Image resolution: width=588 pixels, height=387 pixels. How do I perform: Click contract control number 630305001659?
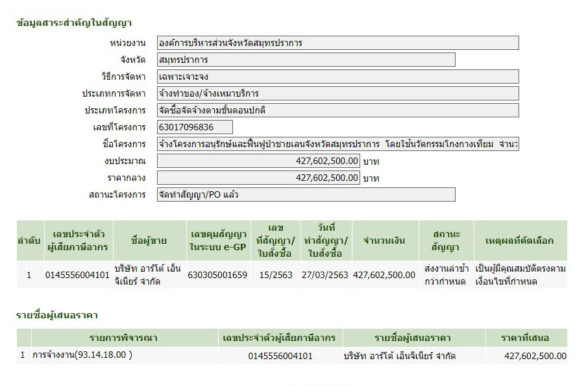217,275
